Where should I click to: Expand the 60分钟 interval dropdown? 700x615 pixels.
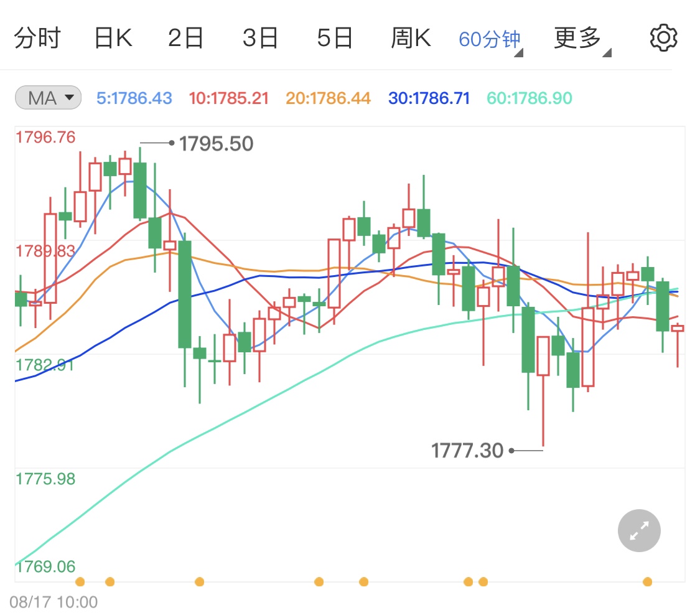[x=491, y=36]
